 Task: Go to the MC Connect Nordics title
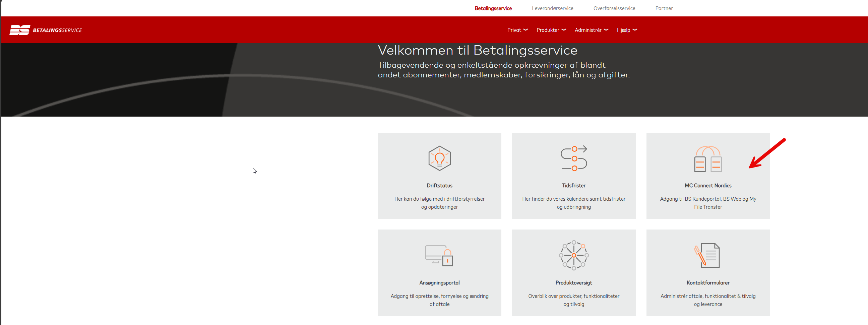707,186
